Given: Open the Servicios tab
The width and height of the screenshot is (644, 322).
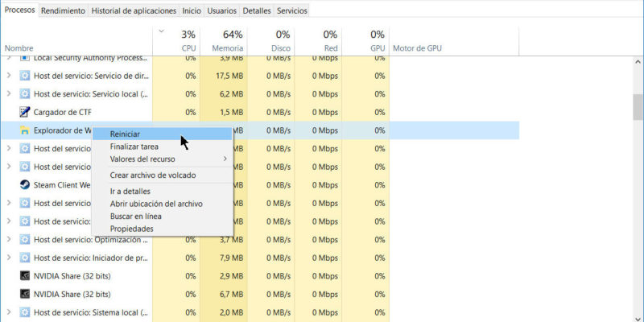Looking at the screenshot, I should (x=291, y=10).
